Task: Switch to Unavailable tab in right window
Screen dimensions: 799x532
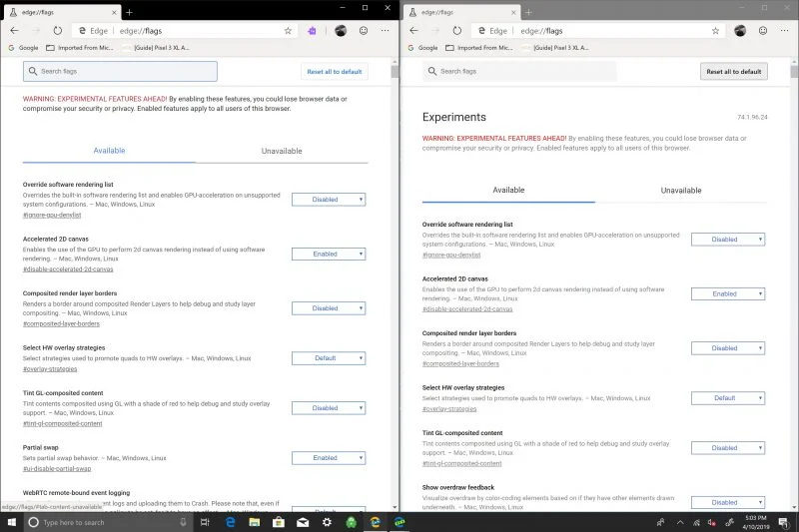Action: click(x=681, y=190)
